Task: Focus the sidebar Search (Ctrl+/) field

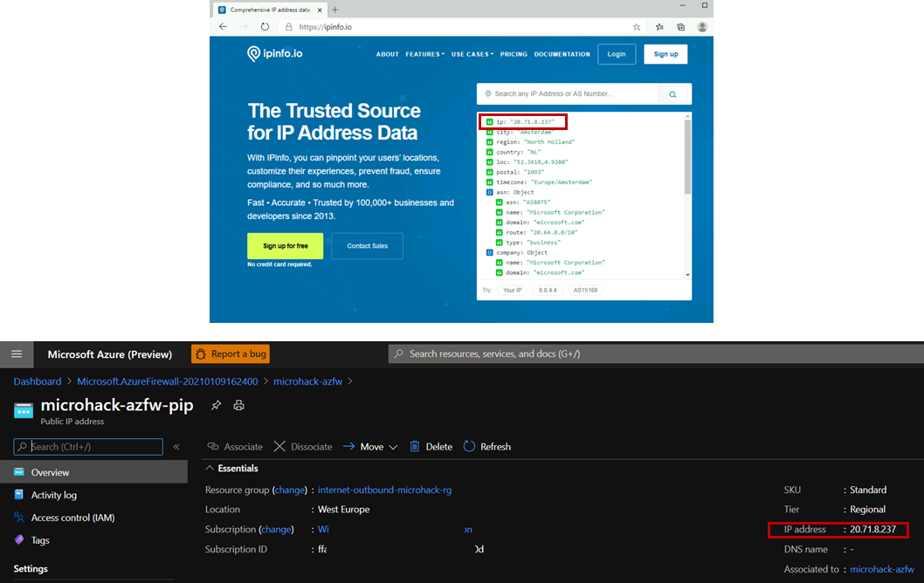Action: (x=88, y=446)
